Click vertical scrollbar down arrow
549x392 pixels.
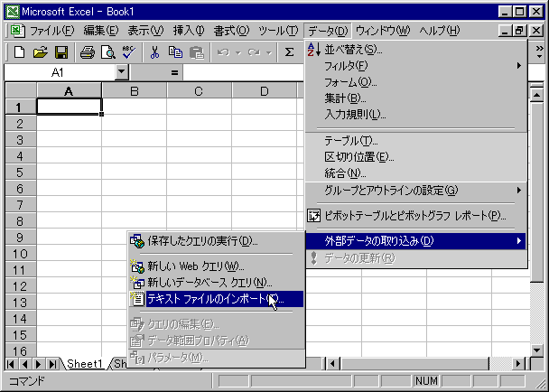coord(536,350)
